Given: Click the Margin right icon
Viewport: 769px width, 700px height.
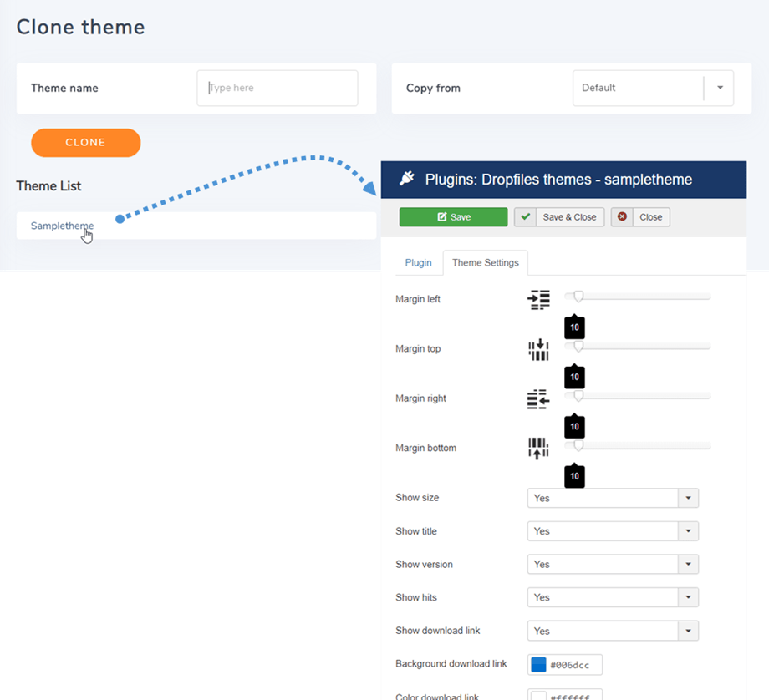Looking at the screenshot, I should [x=538, y=399].
